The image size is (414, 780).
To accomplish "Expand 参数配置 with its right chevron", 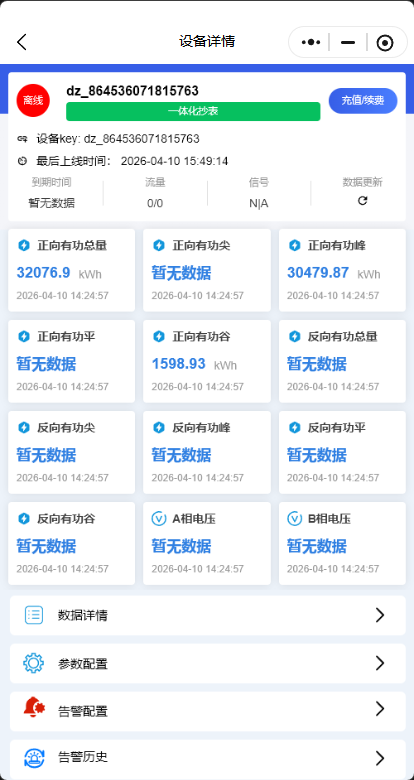I will click(x=380, y=663).
